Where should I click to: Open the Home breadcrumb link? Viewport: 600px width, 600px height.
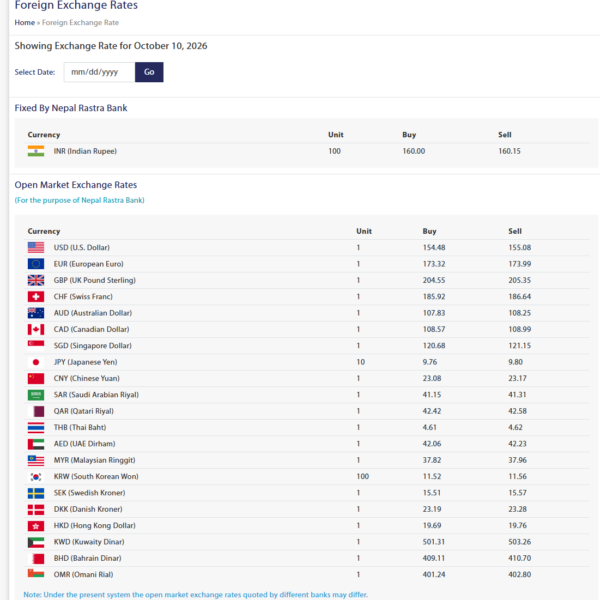[x=24, y=23]
